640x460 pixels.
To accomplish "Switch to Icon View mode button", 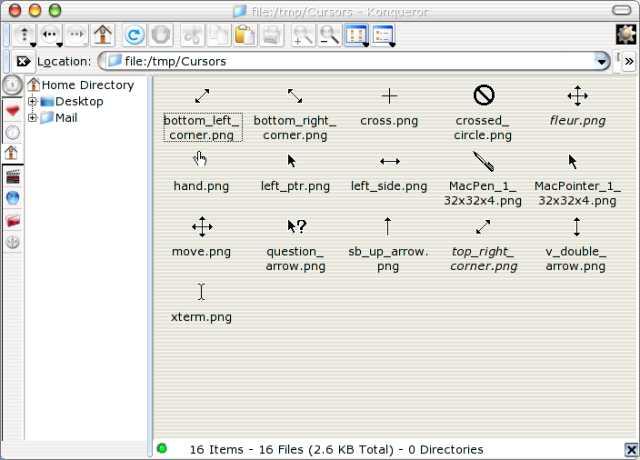I will coord(355,35).
